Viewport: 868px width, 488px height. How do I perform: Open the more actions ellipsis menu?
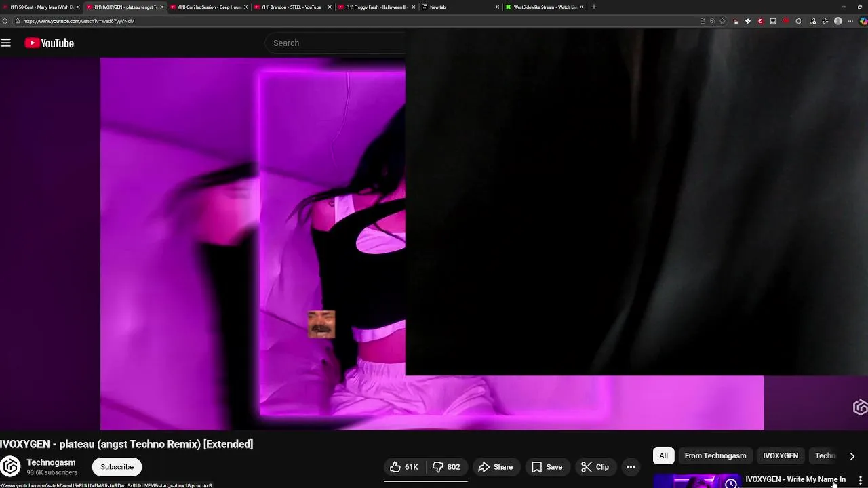(631, 467)
